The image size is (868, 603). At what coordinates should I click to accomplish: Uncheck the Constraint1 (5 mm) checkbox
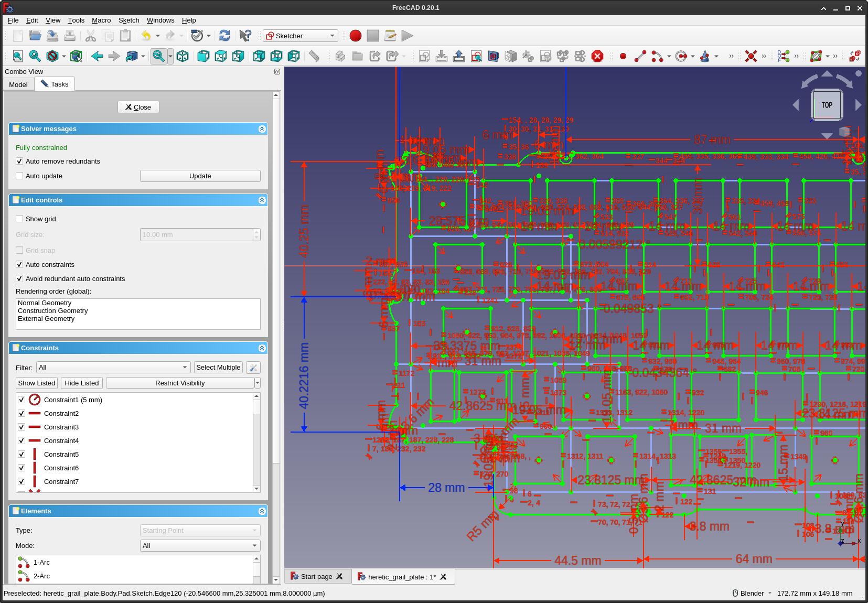coord(22,400)
